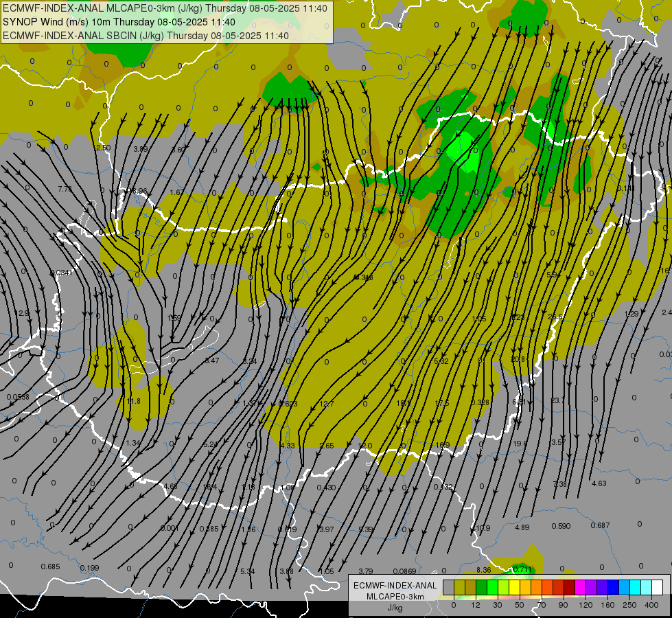The image size is (672, 618).
Task: Select the SYNOP Wind 10m title line
Action: (x=119, y=22)
